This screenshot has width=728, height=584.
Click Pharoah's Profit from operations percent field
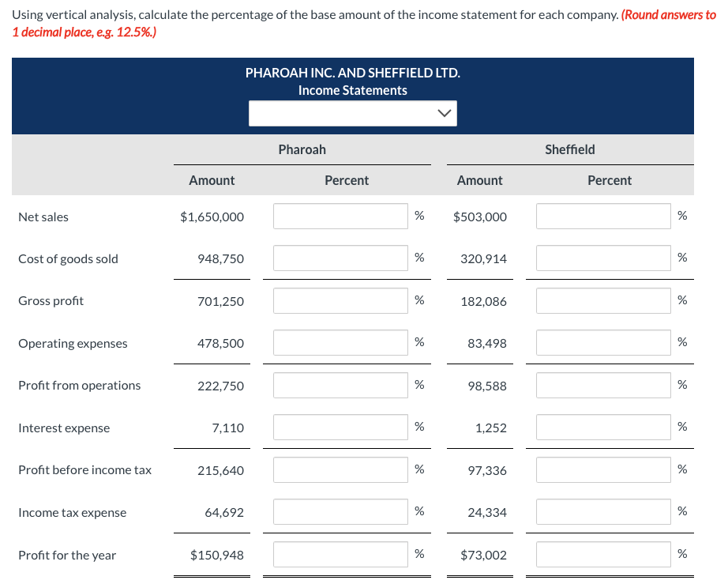[340, 385]
